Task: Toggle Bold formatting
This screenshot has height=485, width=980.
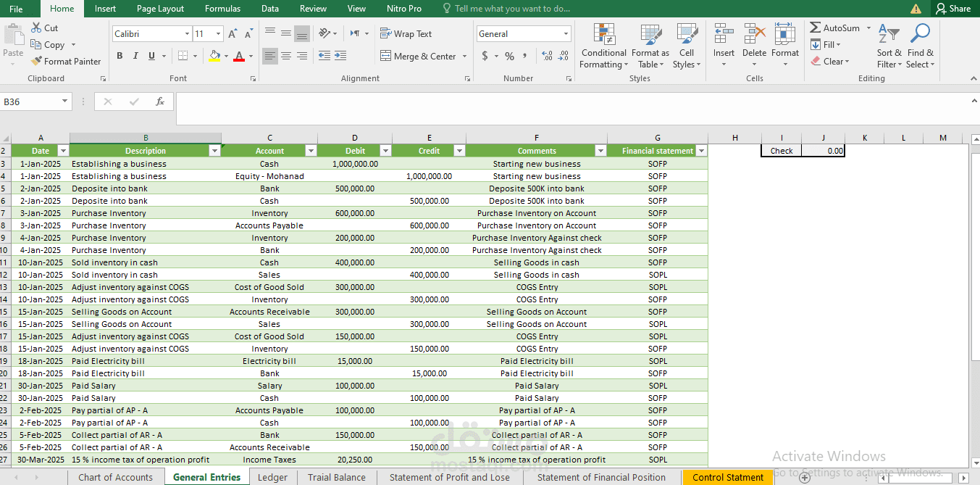Action: [x=120, y=56]
